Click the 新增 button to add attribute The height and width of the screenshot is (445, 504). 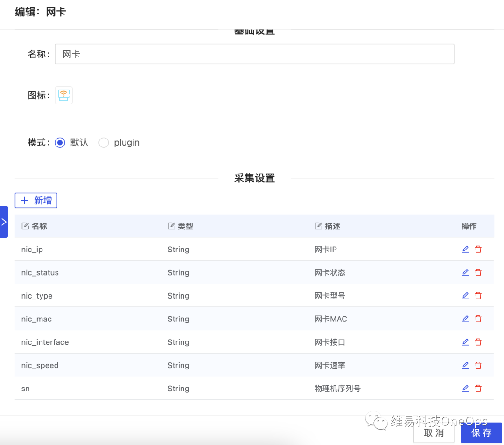pos(36,200)
